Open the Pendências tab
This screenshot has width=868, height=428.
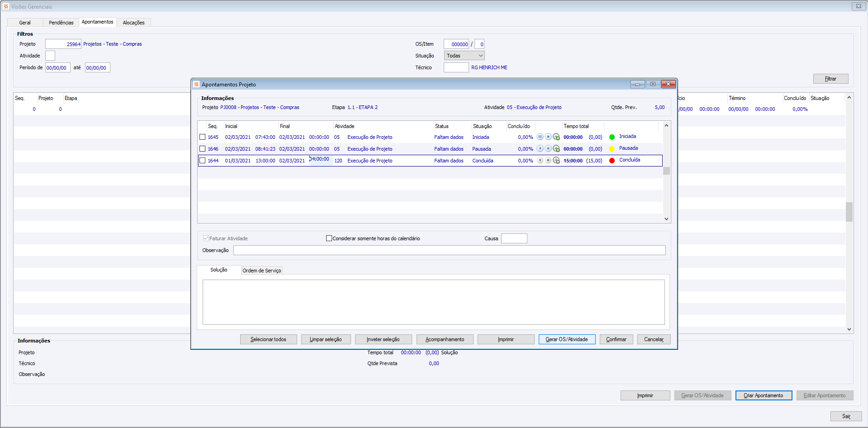[61, 23]
